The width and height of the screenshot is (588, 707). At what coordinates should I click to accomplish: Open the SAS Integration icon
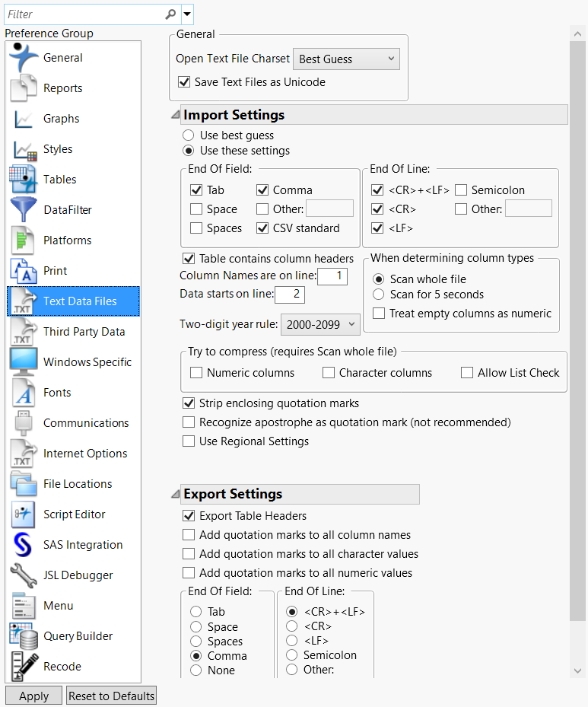pyautogui.click(x=24, y=545)
